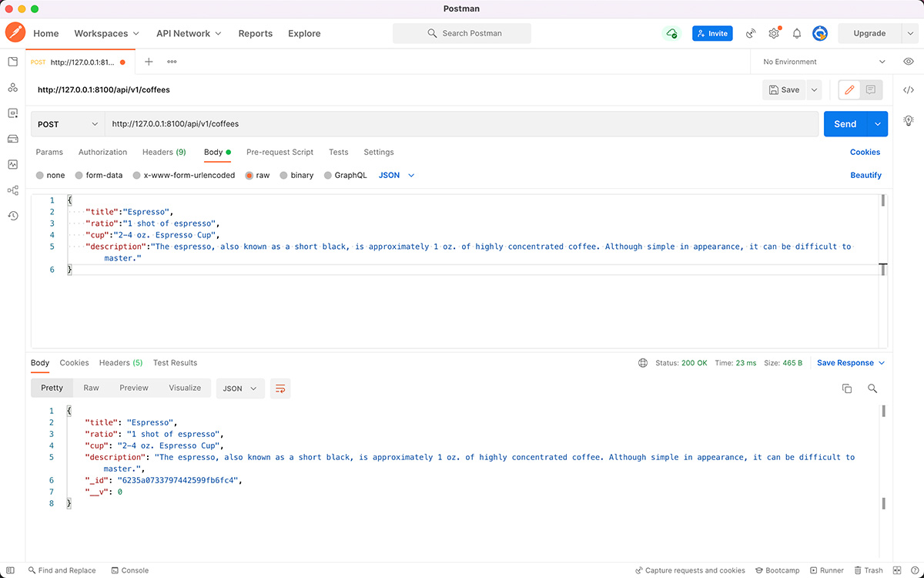This screenshot has height=578, width=924.
Task: Open the user avatar menu
Action: (x=820, y=33)
